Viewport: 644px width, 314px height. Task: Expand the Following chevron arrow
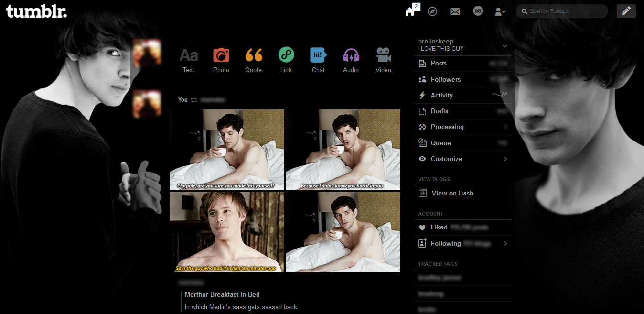(505, 243)
